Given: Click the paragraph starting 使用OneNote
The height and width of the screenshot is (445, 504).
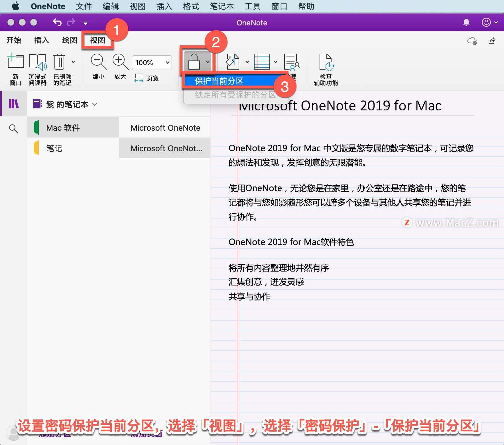Looking at the screenshot, I should coord(350,202).
